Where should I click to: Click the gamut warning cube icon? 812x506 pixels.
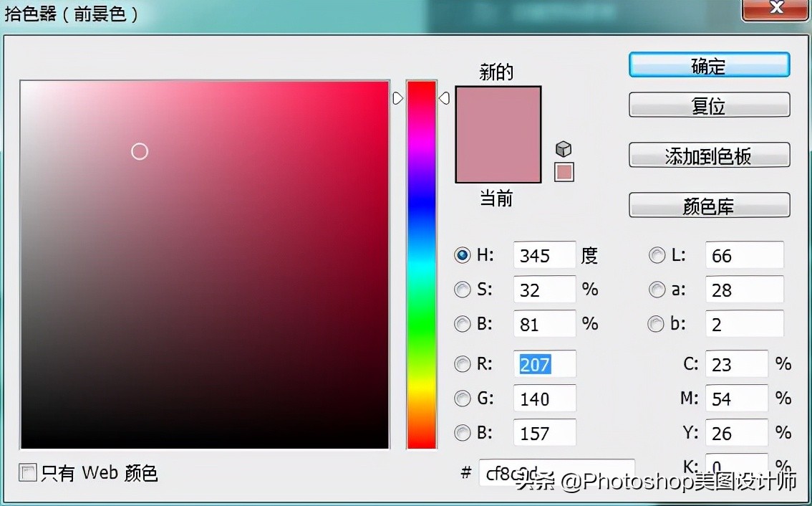pyautogui.click(x=564, y=148)
